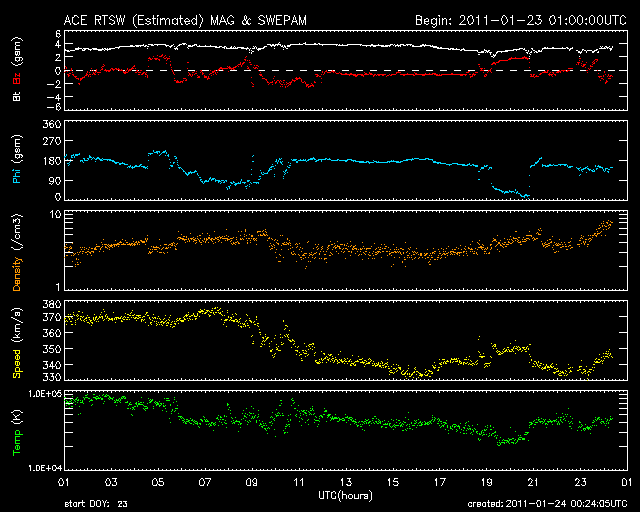Click hour '03' on the time axis
The height and width of the screenshot is (512, 640).
pos(111,483)
